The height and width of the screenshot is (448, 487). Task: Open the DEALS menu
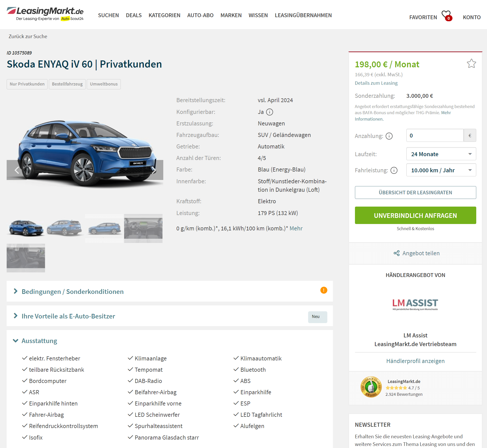click(x=134, y=15)
